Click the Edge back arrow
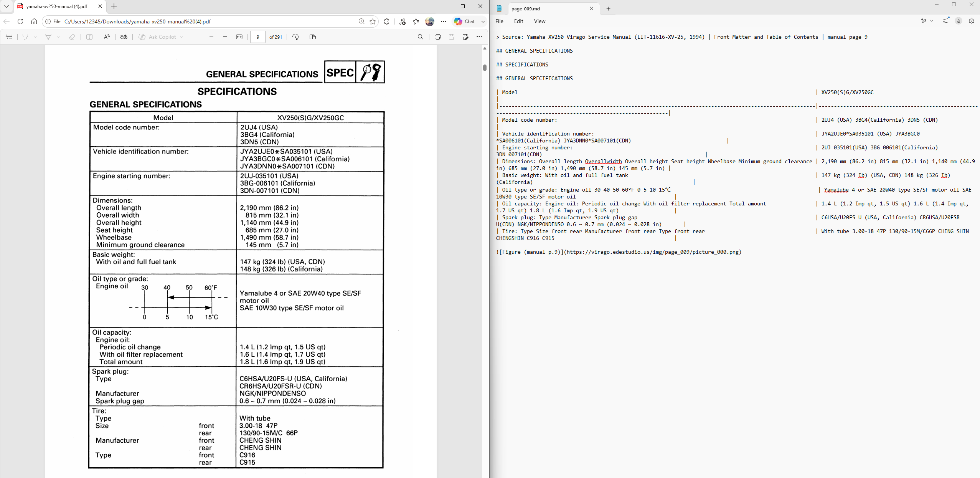Screen dimensions: 980x478 7,22
